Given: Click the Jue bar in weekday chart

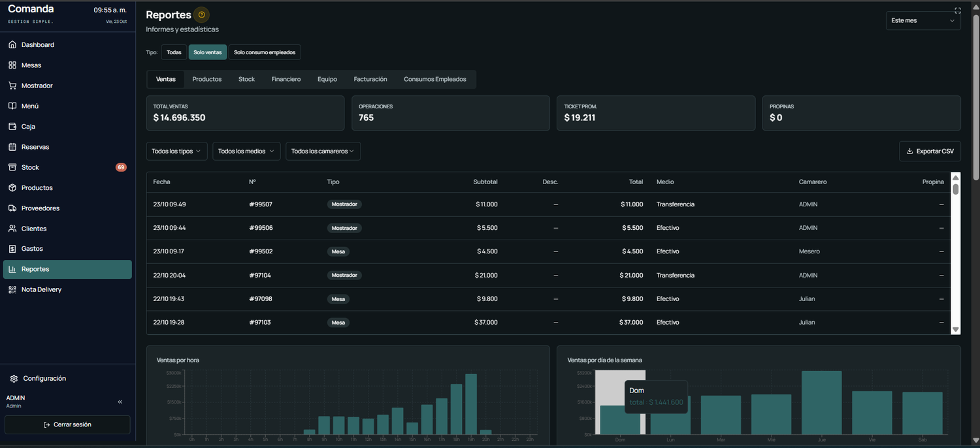Looking at the screenshot, I should (821, 402).
